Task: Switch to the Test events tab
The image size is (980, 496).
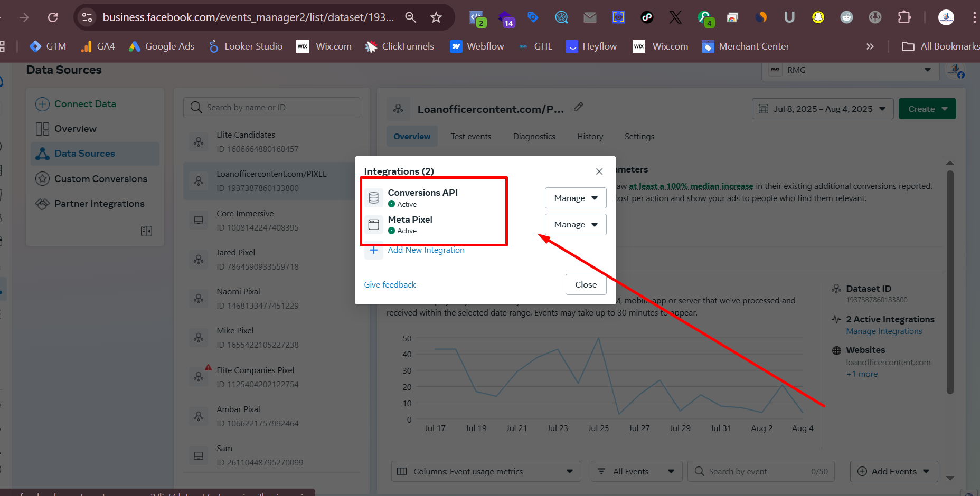Action: click(x=470, y=137)
